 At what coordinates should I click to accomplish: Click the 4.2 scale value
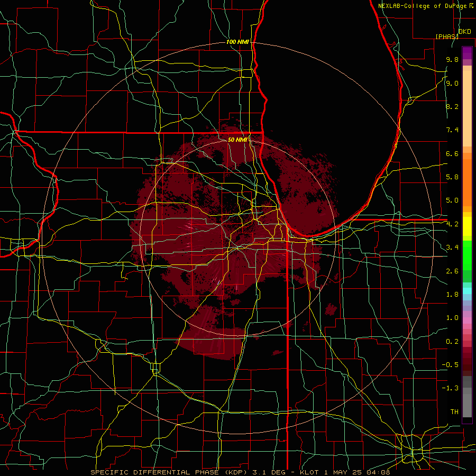(452, 224)
